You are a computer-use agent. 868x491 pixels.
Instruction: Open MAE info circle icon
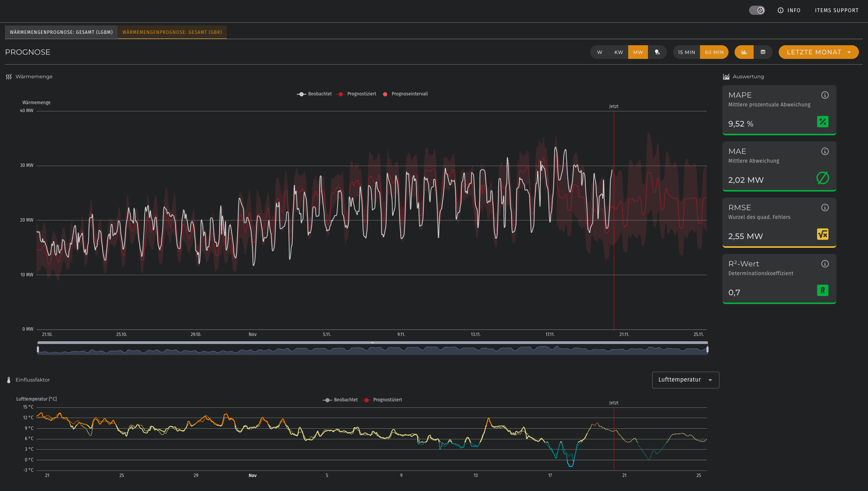click(x=825, y=151)
